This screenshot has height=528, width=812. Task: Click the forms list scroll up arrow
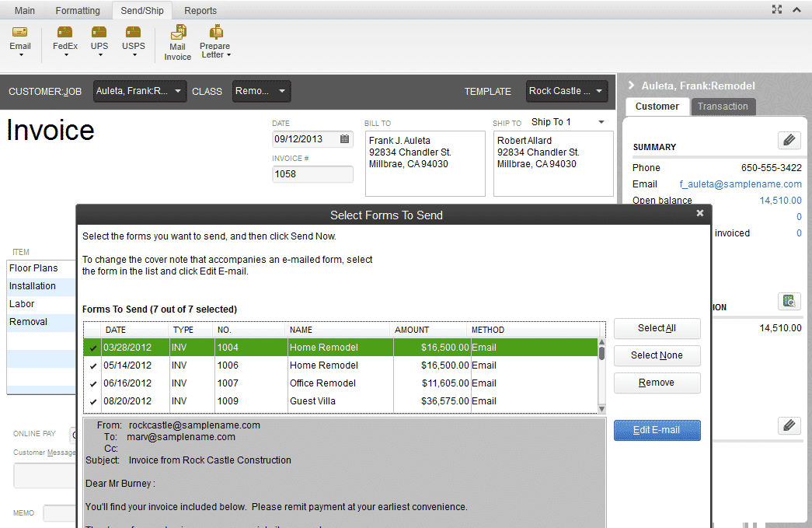(x=601, y=342)
